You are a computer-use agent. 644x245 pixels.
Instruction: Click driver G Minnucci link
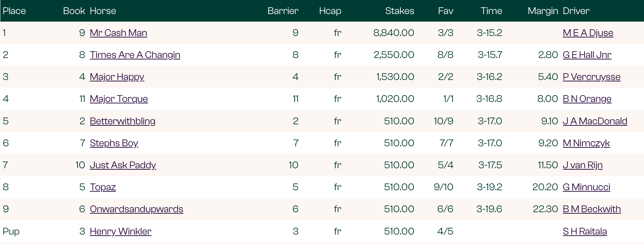[586, 187]
